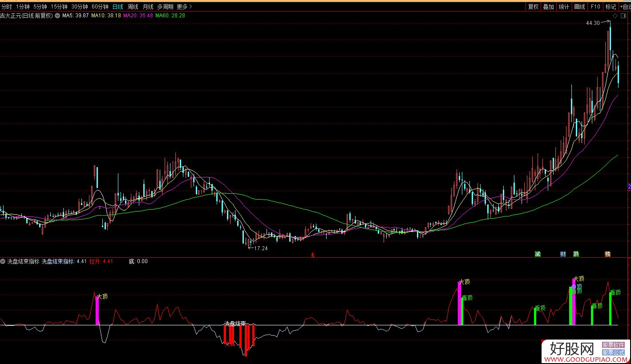The height and width of the screenshot is (364, 631).
Task: Click the 洗盘结束指标 name in the sub-chart header
Action: pyautogui.click(x=24, y=261)
